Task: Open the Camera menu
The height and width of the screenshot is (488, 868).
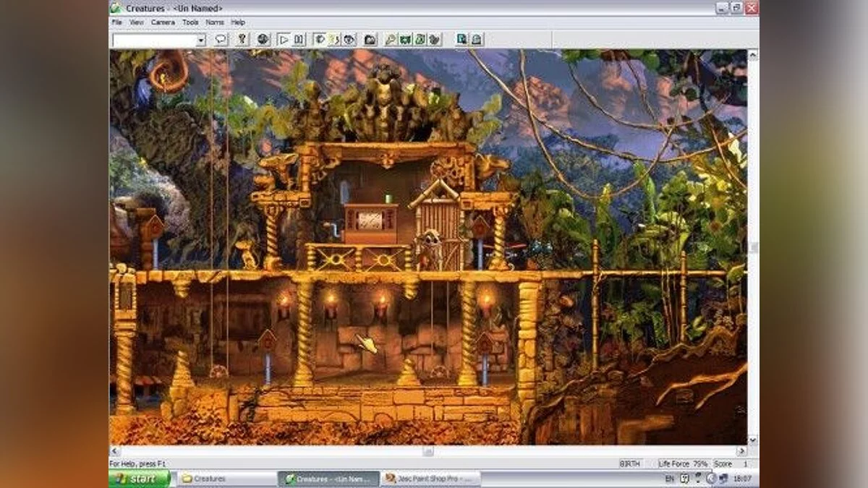Action: point(163,22)
